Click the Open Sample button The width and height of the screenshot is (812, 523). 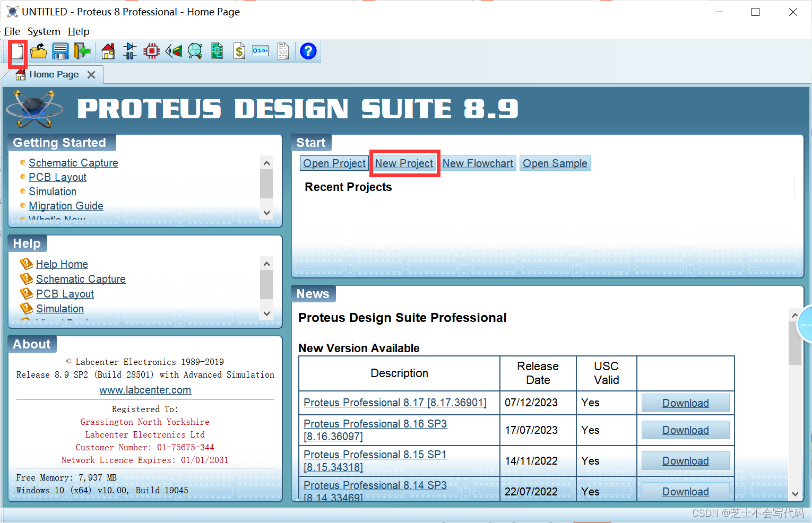coord(555,163)
